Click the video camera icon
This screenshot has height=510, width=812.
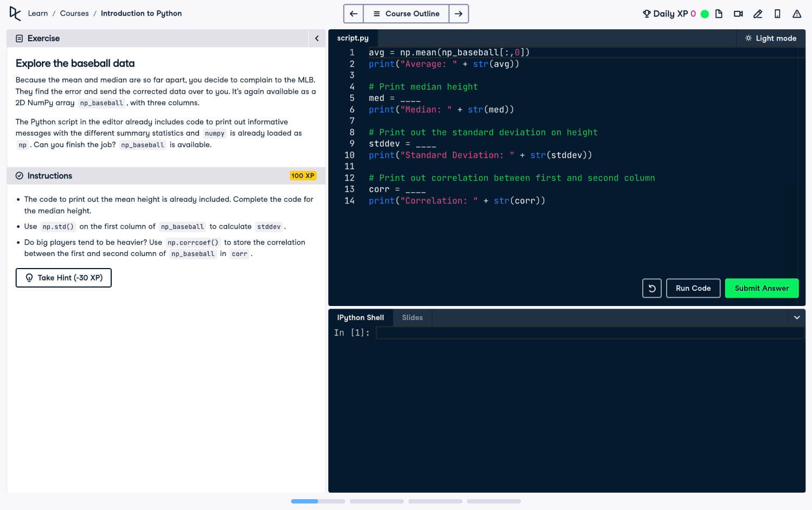coord(738,14)
